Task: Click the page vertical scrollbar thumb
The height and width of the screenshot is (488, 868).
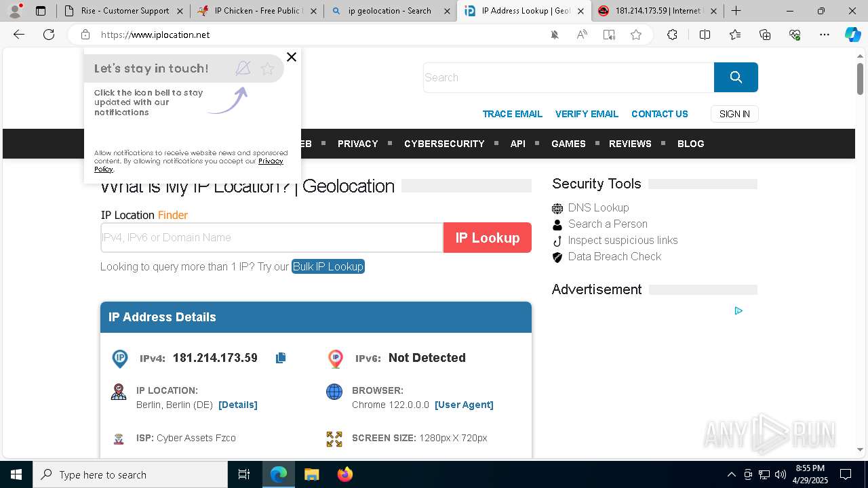Action: [860, 77]
